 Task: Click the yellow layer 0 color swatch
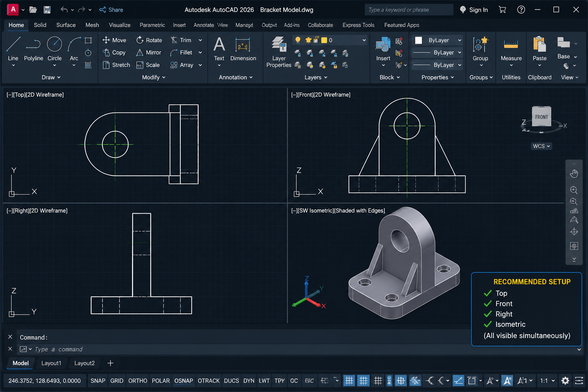coord(324,40)
